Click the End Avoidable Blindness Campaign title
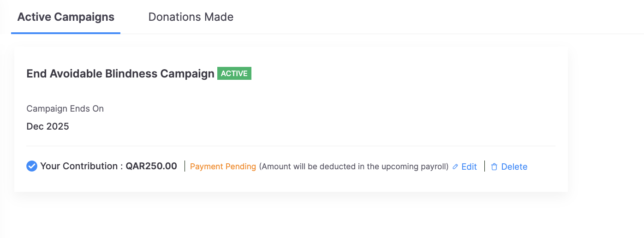Image resolution: width=644 pixels, height=238 pixels. click(120, 74)
